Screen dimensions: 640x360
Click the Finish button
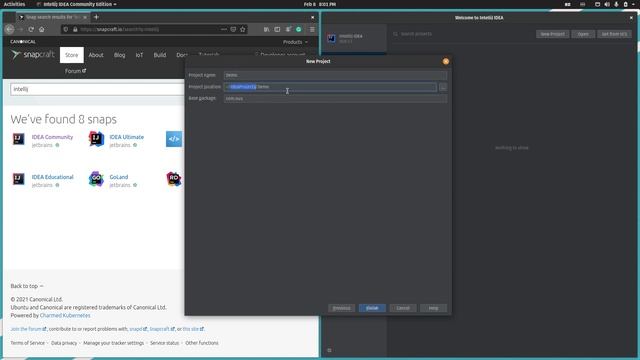372,308
